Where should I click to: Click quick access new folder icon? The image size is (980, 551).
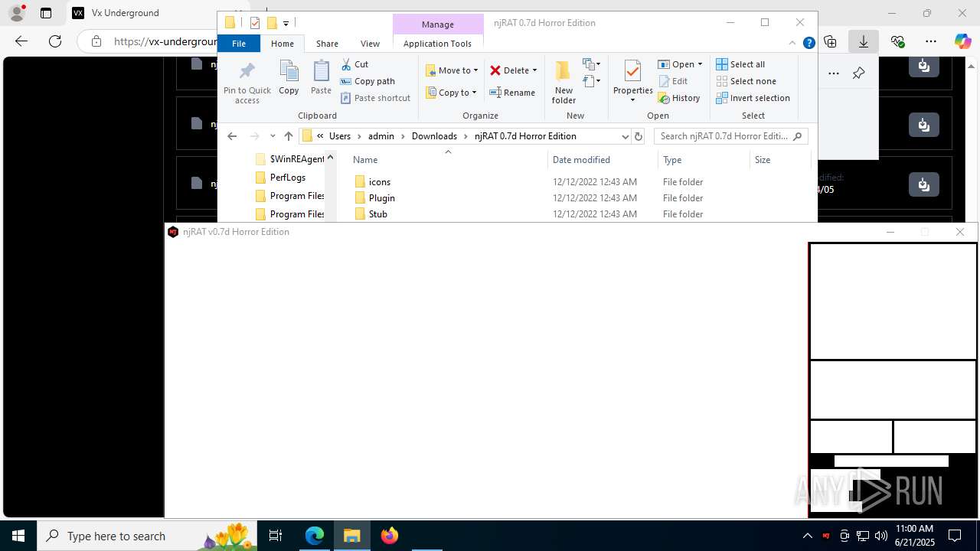point(271,23)
